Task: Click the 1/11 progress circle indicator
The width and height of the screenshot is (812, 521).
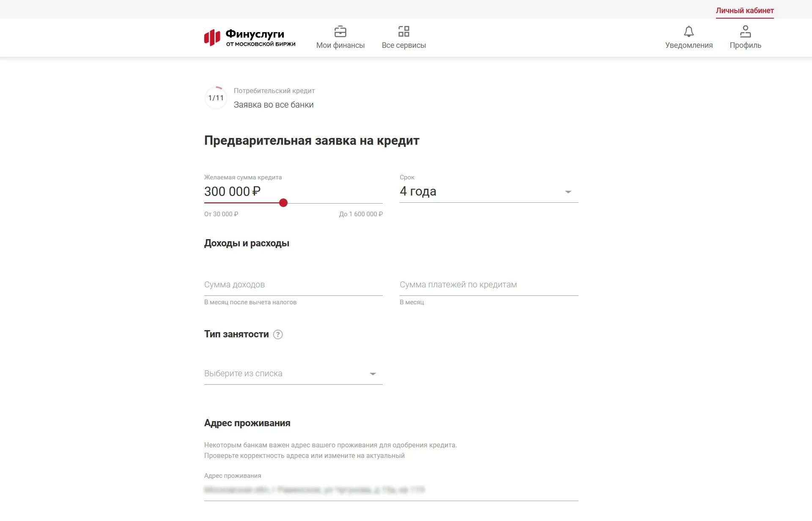Action: 216,98
